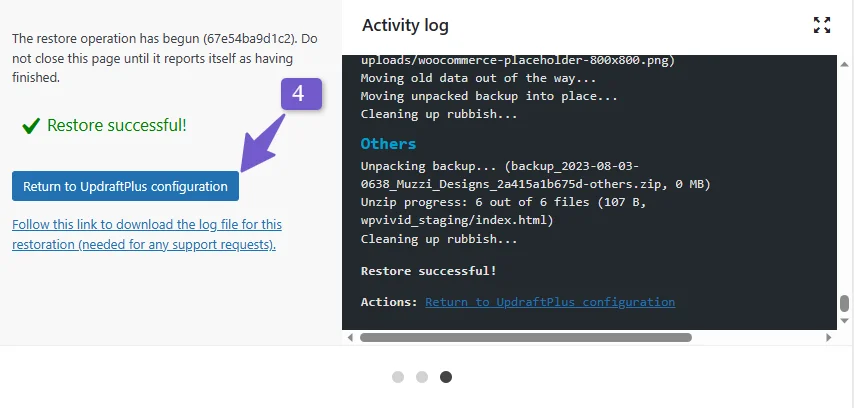Click Return to UpdraftPlus configuration link in log

pos(550,302)
